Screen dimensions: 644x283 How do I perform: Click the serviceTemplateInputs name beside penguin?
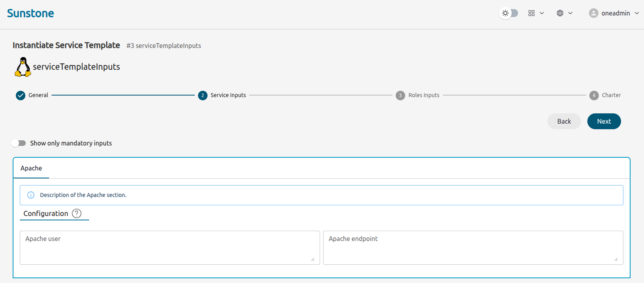pos(76,67)
